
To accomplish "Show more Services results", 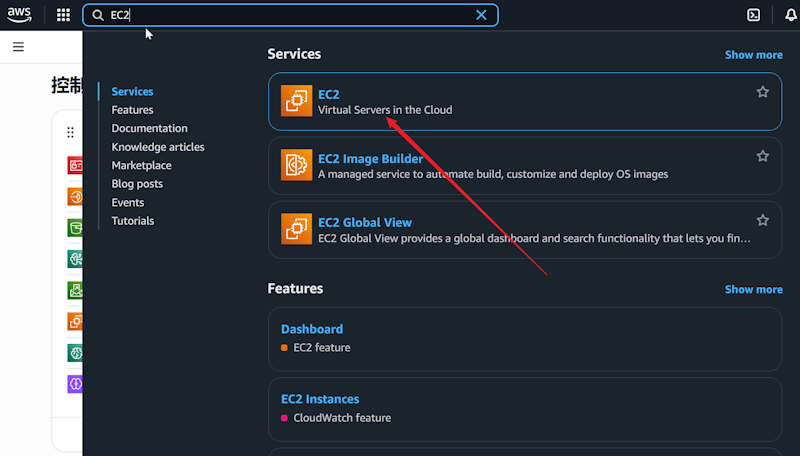I will [753, 55].
